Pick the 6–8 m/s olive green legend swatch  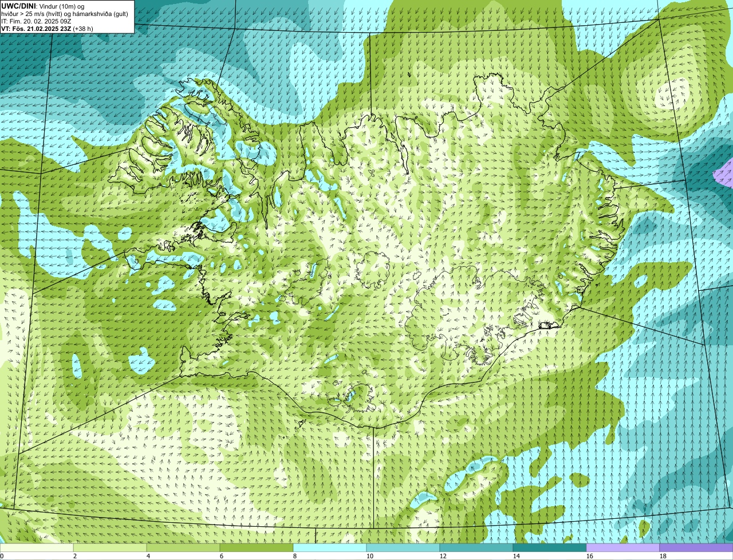pos(257,547)
